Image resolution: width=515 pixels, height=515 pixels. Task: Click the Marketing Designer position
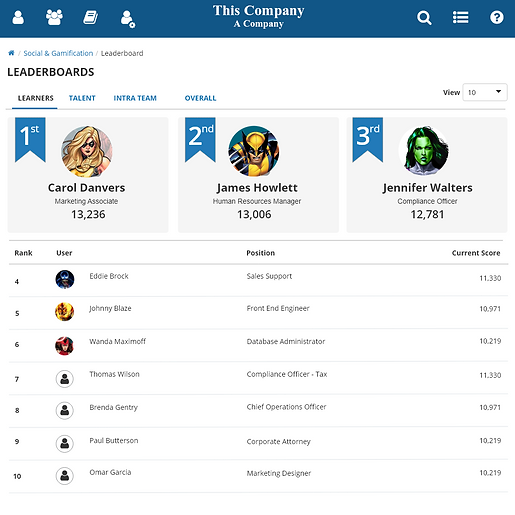[x=279, y=473]
